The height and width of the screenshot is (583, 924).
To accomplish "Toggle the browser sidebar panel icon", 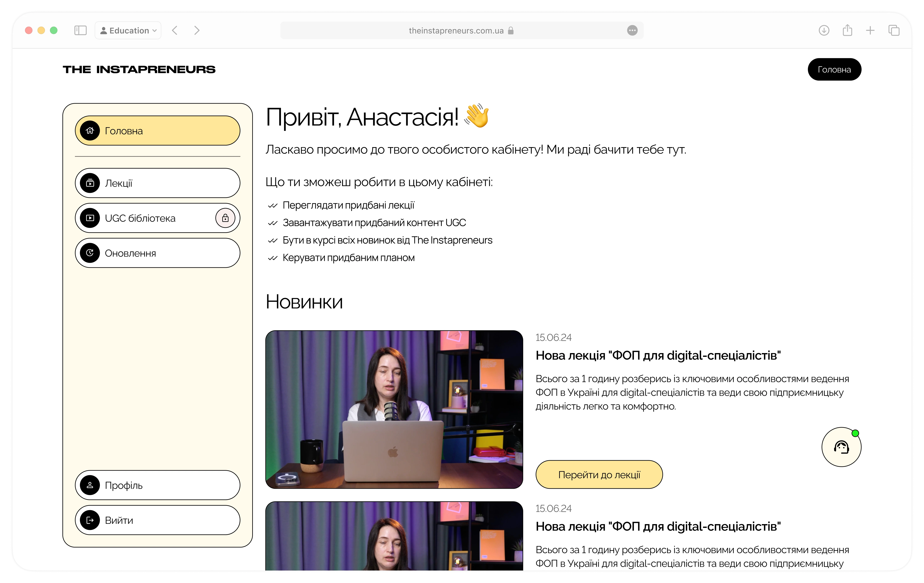I will click(80, 30).
